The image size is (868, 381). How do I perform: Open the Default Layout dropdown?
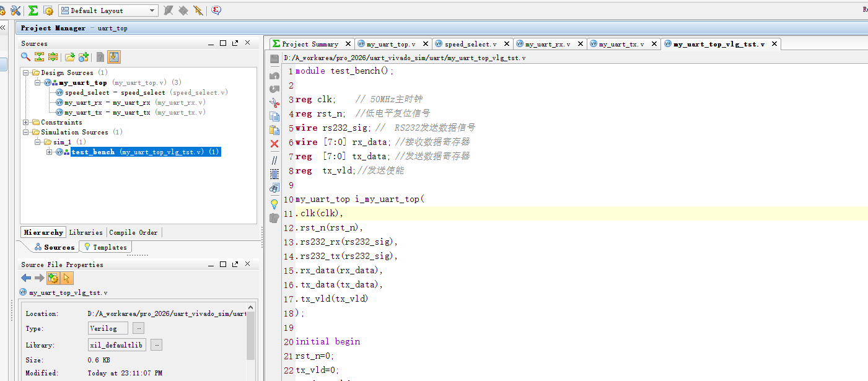pos(108,11)
